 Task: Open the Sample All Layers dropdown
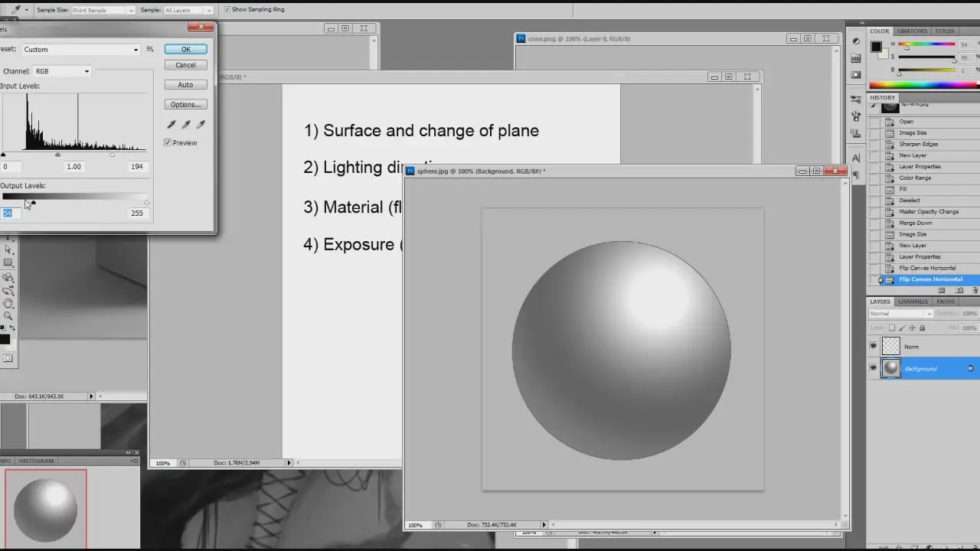coord(188,10)
